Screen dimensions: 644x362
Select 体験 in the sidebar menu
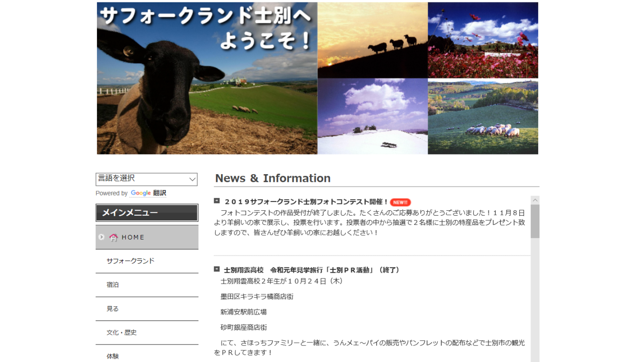coord(113,356)
